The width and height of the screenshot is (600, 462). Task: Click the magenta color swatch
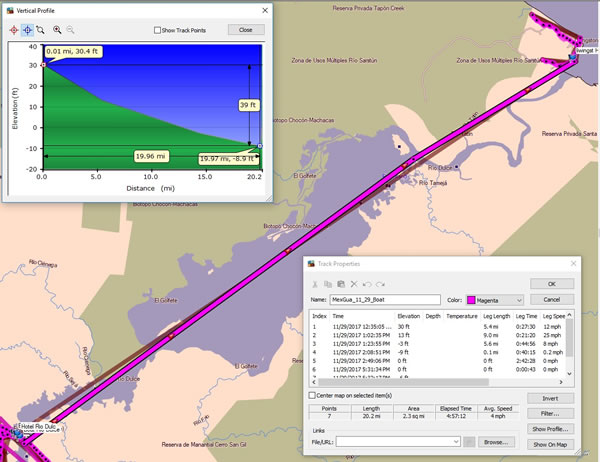pos(471,300)
